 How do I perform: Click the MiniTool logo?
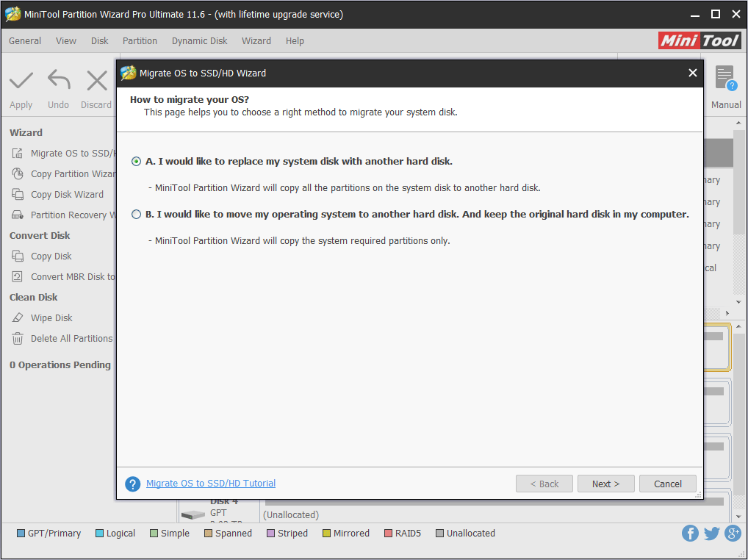[700, 40]
